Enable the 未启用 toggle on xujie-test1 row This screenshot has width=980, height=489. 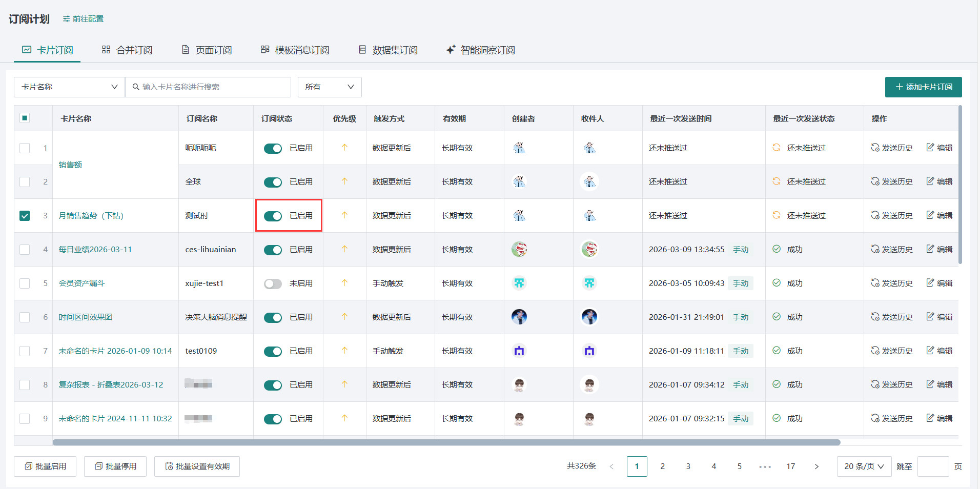coord(273,283)
